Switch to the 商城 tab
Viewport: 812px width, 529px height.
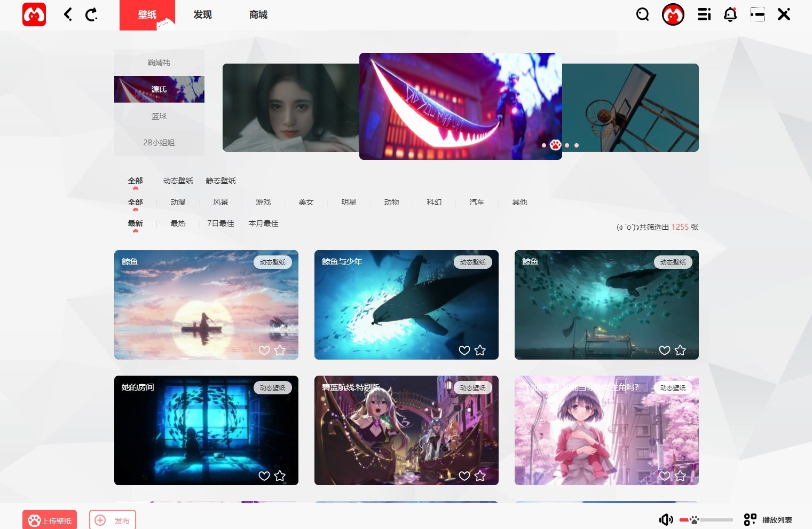tap(258, 15)
